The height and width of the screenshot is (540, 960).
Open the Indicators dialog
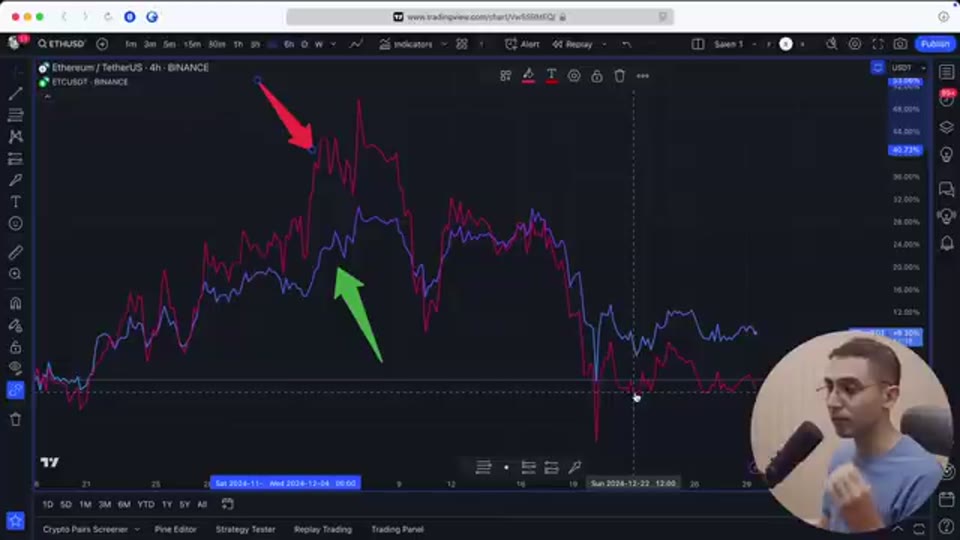click(406, 44)
